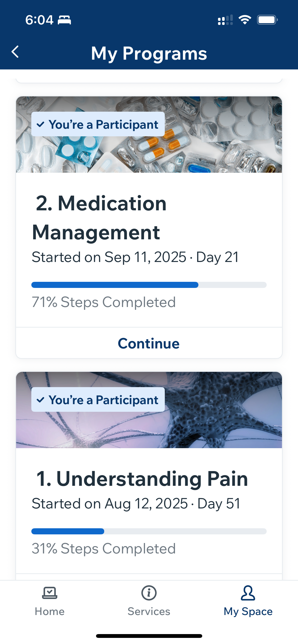Tap Understanding Pain participant checkmark badge
The height and width of the screenshot is (644, 298).
[98, 400]
